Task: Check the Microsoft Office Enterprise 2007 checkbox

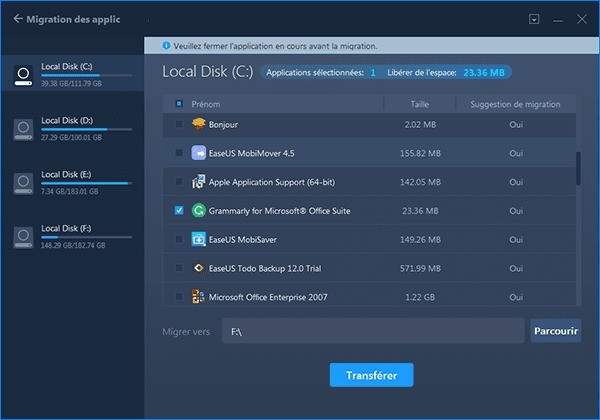Action: coord(179,296)
